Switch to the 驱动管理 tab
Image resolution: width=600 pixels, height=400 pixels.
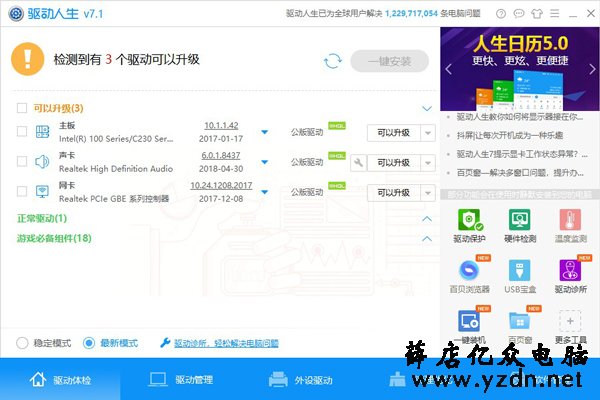[180, 379]
